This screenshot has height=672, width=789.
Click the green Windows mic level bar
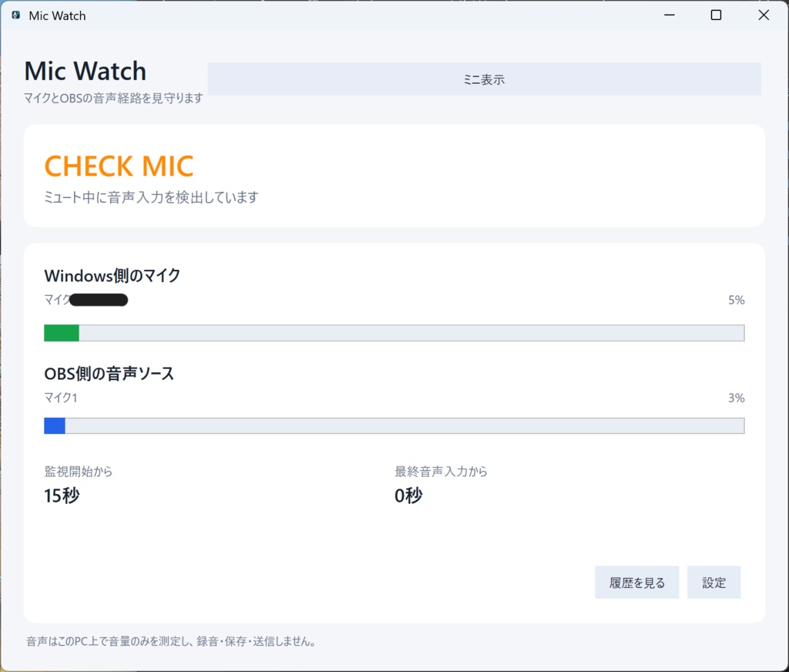coord(394,333)
